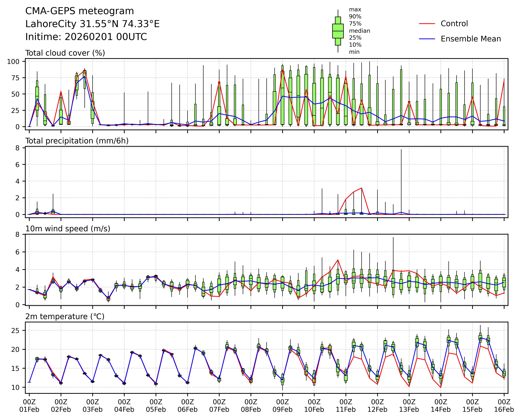This screenshot has width=521, height=420.
Task: Click the 100 tick on cloud cover axis
Action: point(13,61)
